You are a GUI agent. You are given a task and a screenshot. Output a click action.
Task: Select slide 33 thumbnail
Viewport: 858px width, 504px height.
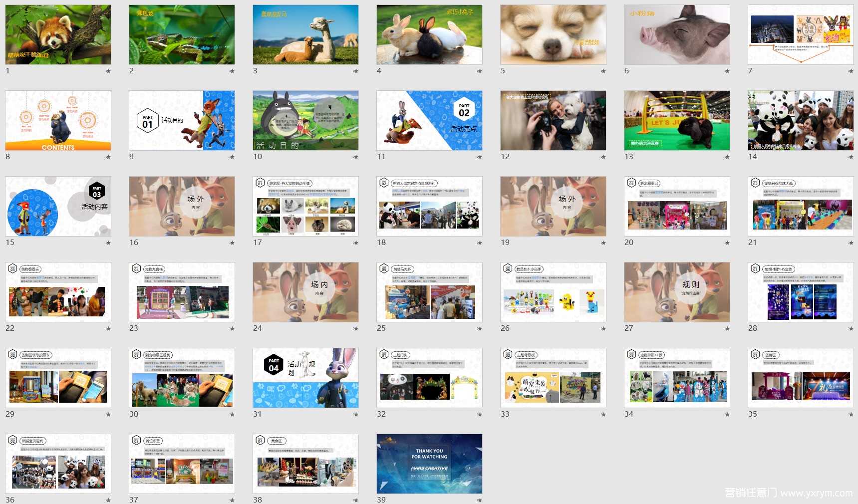[553, 378]
